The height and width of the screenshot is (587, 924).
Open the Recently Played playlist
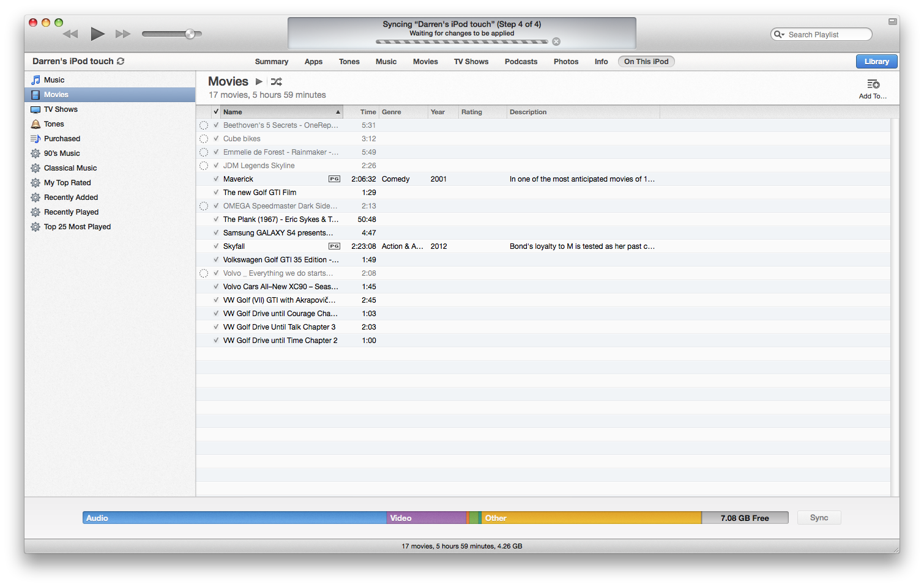(110, 212)
